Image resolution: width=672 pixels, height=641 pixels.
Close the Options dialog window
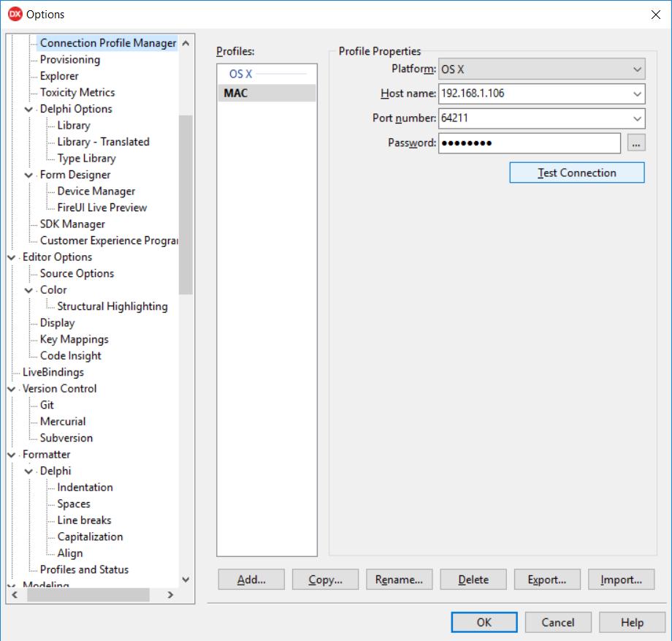coord(655,15)
